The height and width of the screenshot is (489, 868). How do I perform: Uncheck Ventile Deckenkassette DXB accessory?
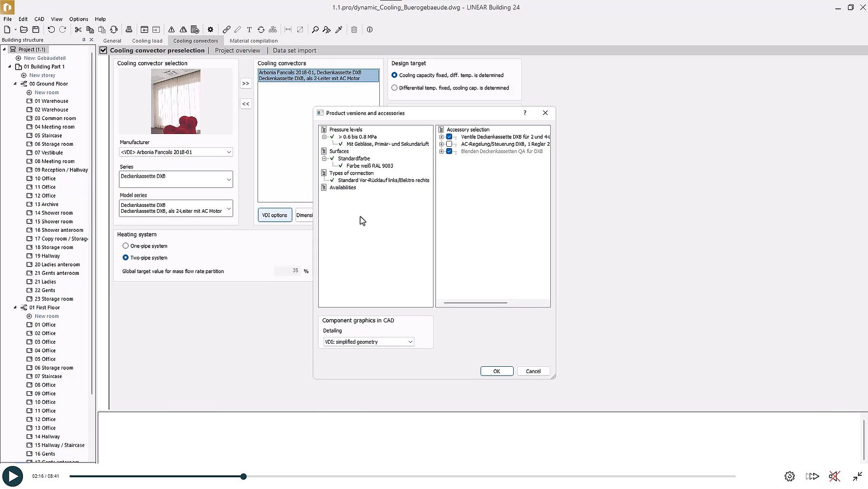449,137
